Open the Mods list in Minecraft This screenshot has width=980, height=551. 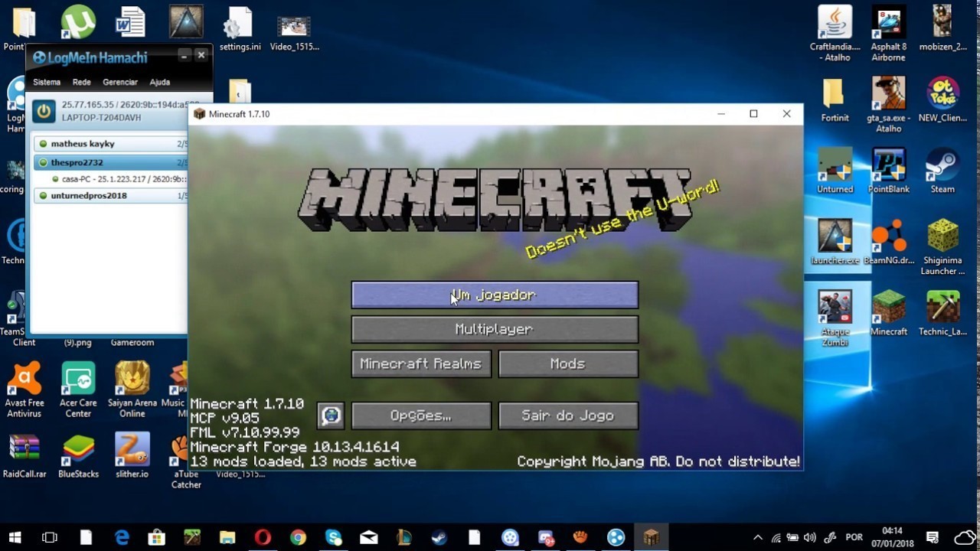coord(568,364)
